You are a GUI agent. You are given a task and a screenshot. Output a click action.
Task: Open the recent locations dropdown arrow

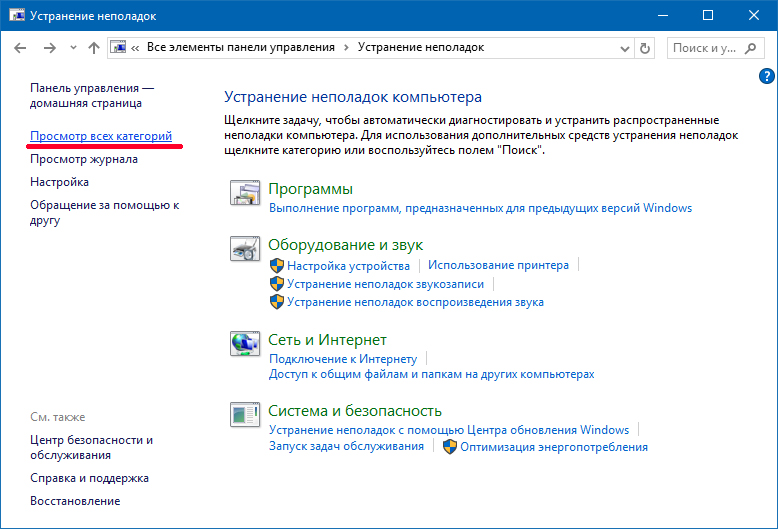(73, 48)
